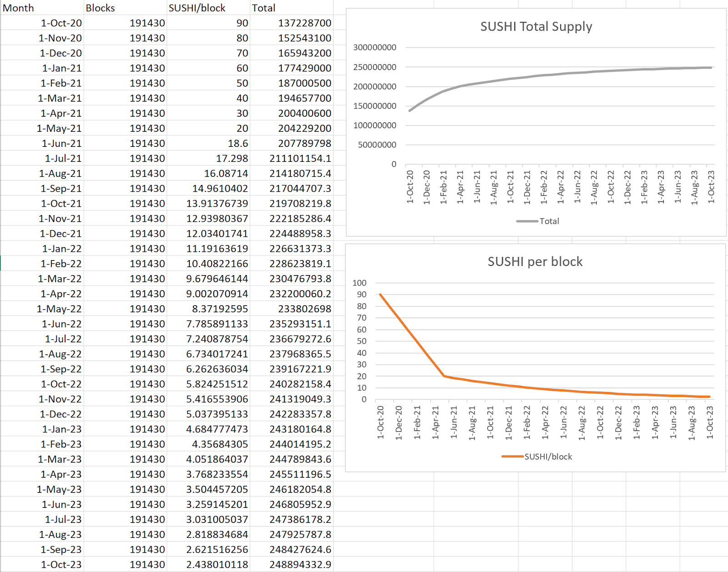
Task: Click the 1-Dec-20 month cell
Action: tap(42, 53)
